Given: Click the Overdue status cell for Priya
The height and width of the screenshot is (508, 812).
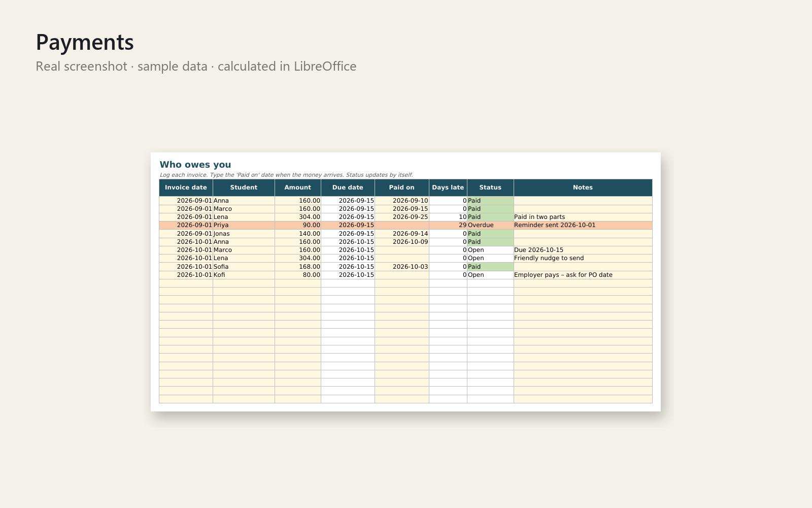Looking at the screenshot, I should click(x=490, y=225).
